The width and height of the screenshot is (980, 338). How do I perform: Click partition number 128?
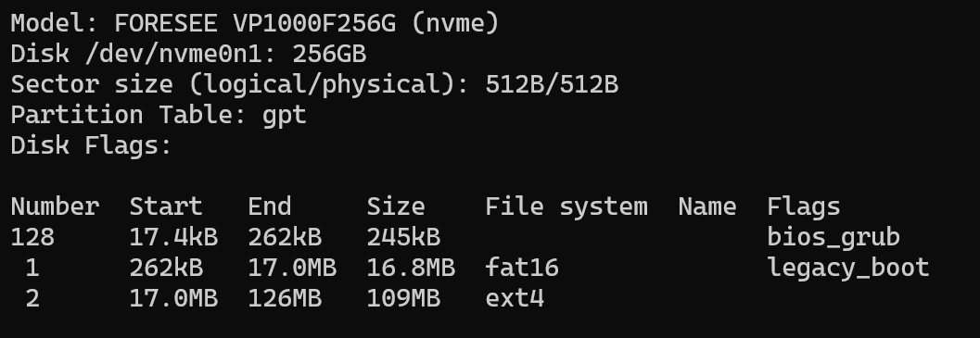click(x=32, y=237)
